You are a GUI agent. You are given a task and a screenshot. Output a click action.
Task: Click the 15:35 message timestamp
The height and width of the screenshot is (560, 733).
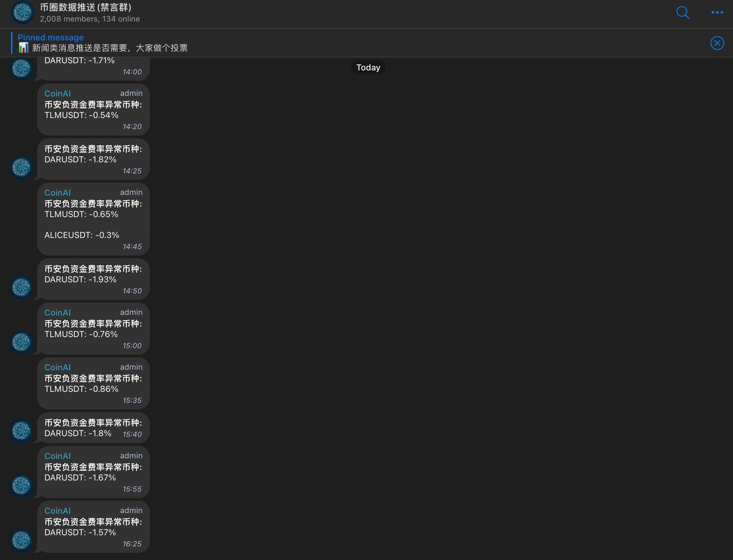(132, 401)
